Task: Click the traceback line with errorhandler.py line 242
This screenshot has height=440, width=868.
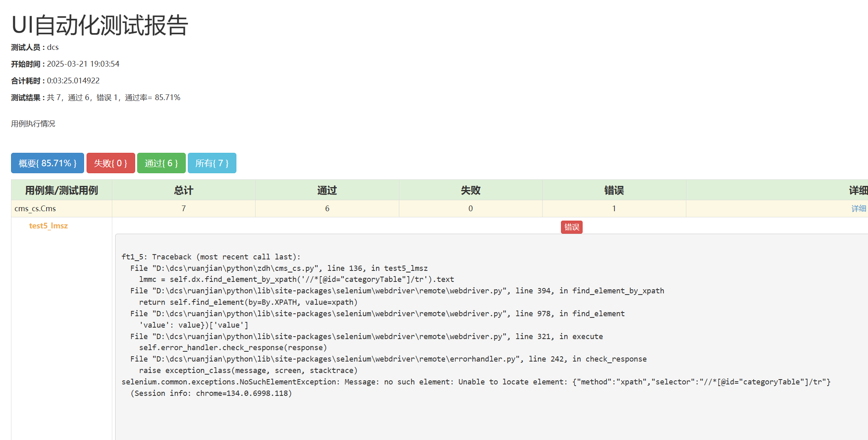Action: point(389,359)
